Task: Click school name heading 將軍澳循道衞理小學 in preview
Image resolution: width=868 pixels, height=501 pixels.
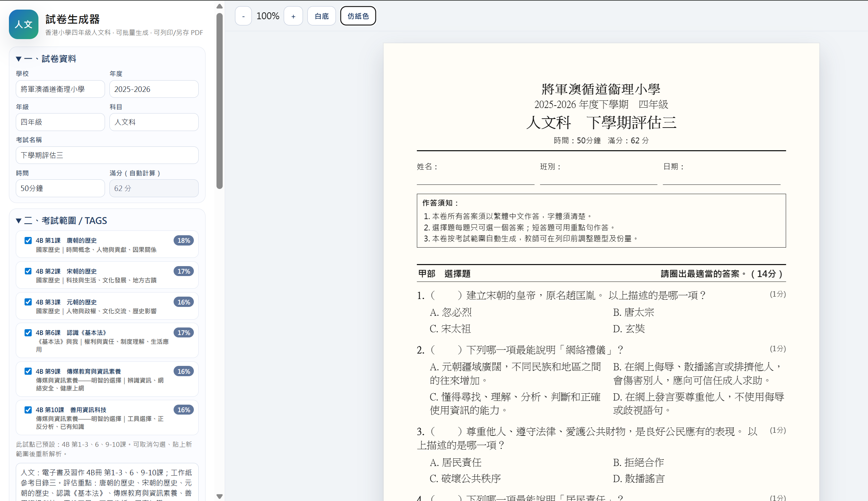Action: (601, 89)
